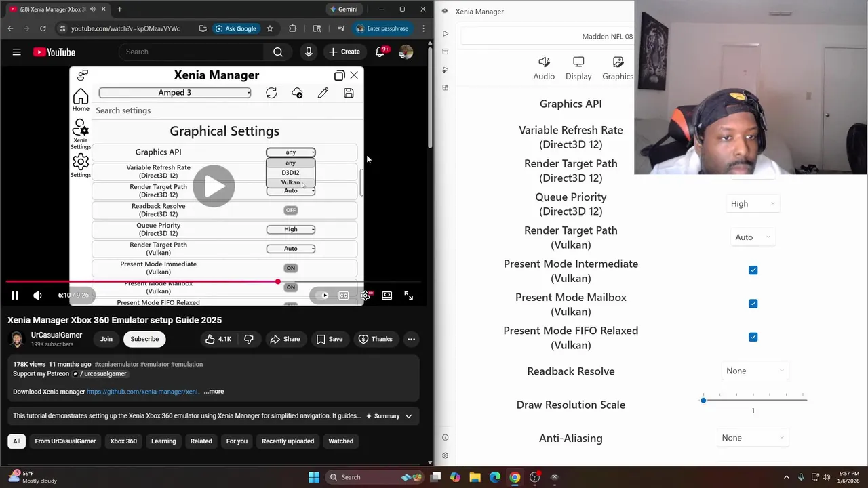Seek on the YouTube red progress bar

point(213,281)
